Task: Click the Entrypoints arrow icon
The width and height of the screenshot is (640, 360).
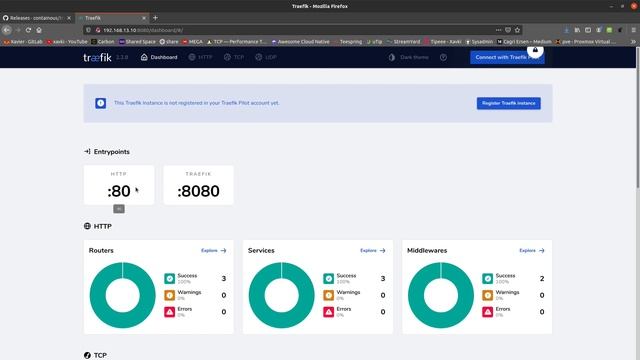Action: (x=87, y=151)
